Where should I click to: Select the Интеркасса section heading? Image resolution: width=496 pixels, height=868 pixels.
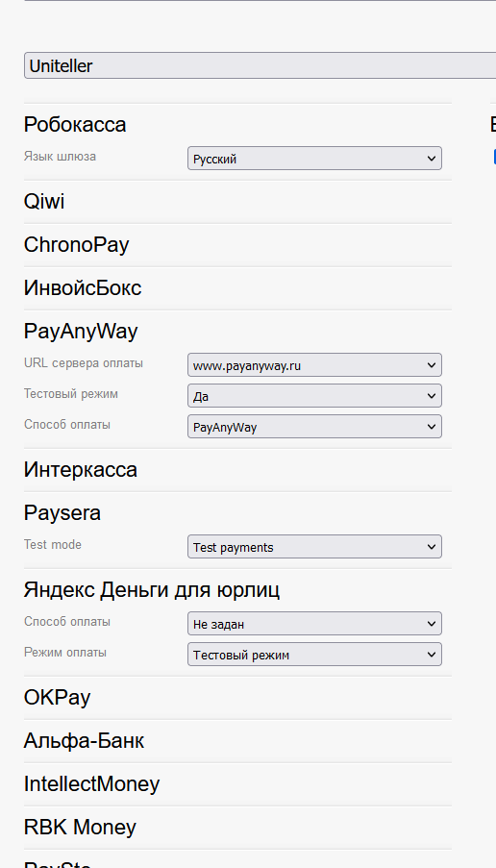[x=81, y=469]
